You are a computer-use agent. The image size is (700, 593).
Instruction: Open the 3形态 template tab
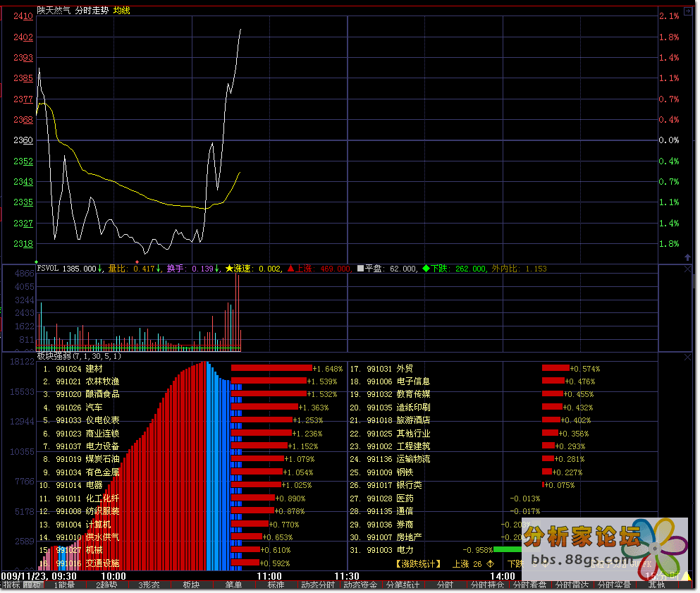(x=149, y=585)
